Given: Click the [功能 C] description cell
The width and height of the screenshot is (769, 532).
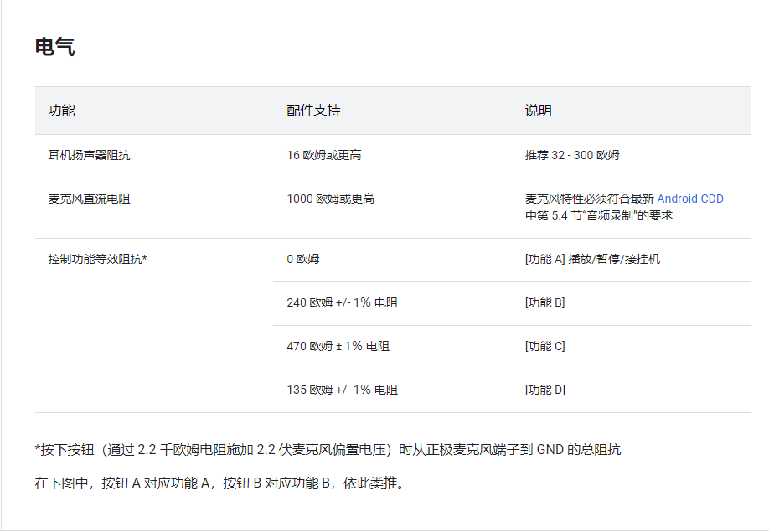Looking at the screenshot, I should [x=544, y=346].
